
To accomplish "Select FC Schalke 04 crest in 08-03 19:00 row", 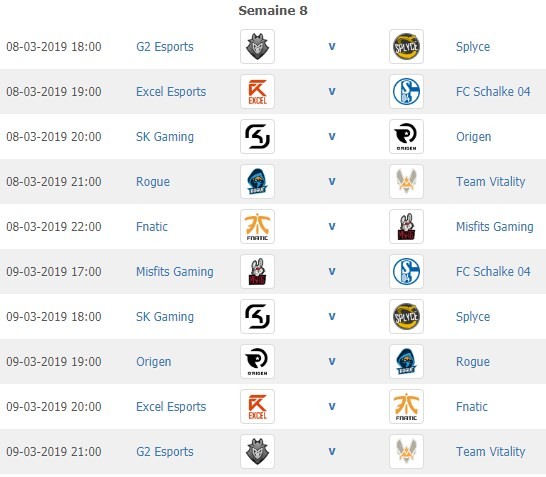I will point(406,92).
